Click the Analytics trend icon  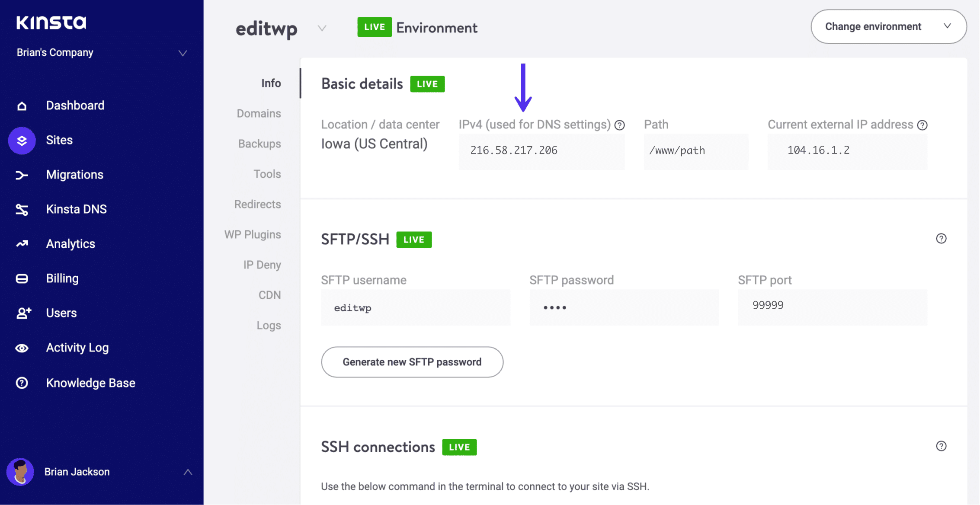click(22, 244)
